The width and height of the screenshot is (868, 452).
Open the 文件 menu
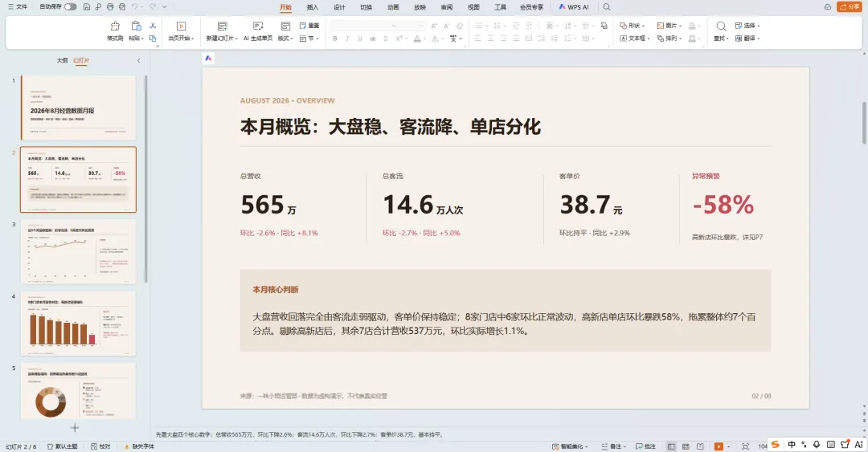(x=17, y=6)
